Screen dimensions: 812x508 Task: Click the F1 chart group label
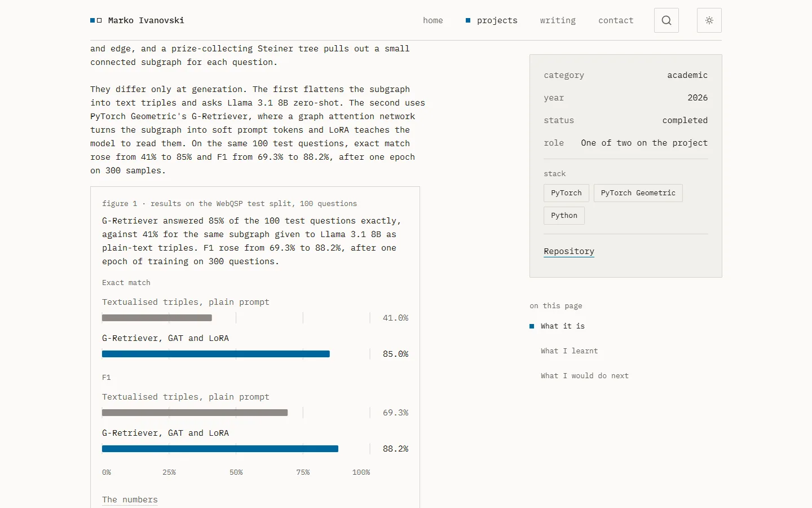(107, 378)
